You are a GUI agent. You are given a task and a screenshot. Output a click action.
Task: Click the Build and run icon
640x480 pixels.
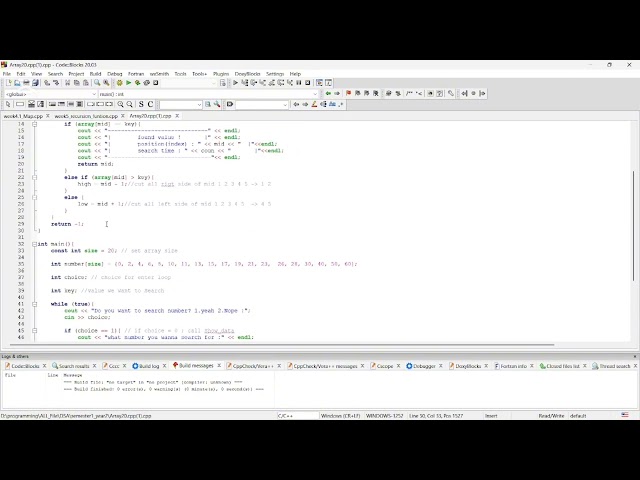tap(138, 83)
